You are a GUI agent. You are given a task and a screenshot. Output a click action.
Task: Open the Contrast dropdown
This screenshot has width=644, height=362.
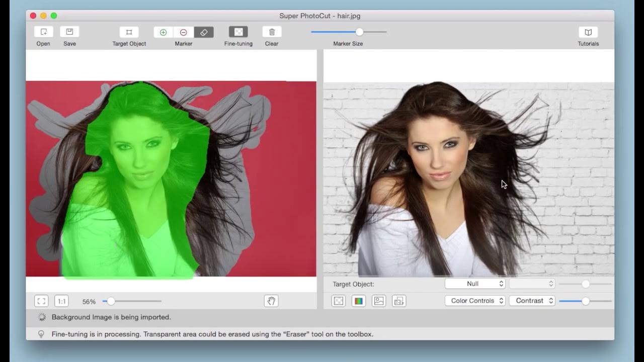click(x=532, y=301)
